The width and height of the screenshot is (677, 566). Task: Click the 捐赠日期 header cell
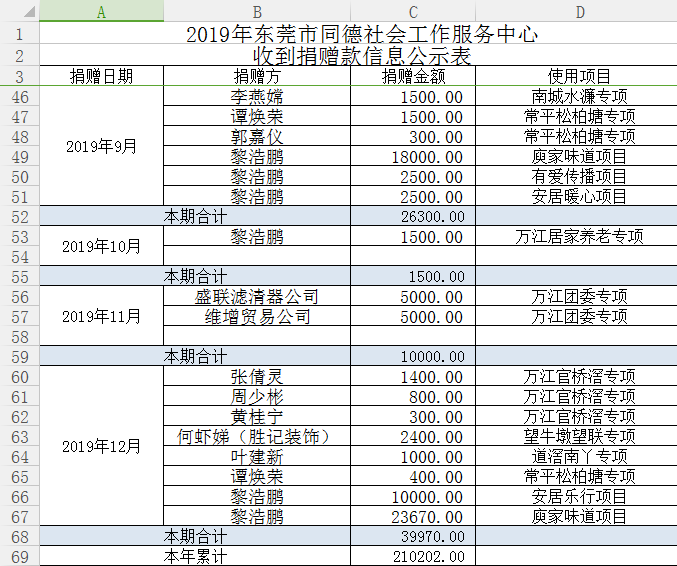(101, 76)
